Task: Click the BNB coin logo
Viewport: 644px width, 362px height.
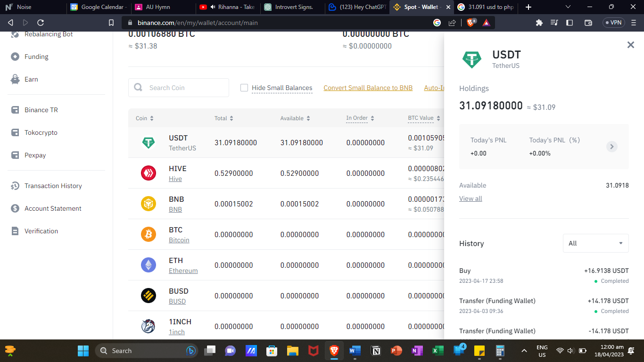Action: coord(149,204)
